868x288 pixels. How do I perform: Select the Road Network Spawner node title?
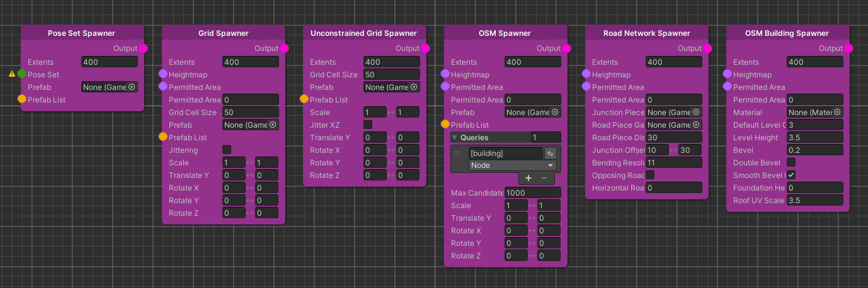click(646, 33)
